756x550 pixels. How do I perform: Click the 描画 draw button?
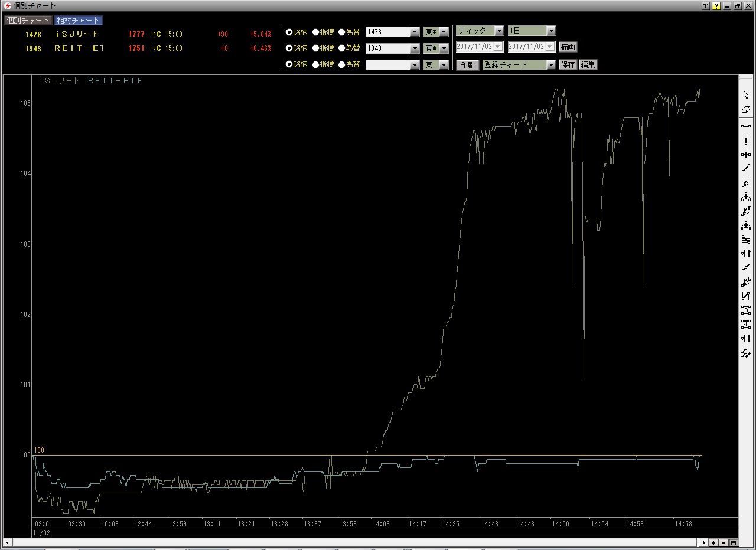pyautogui.click(x=568, y=47)
